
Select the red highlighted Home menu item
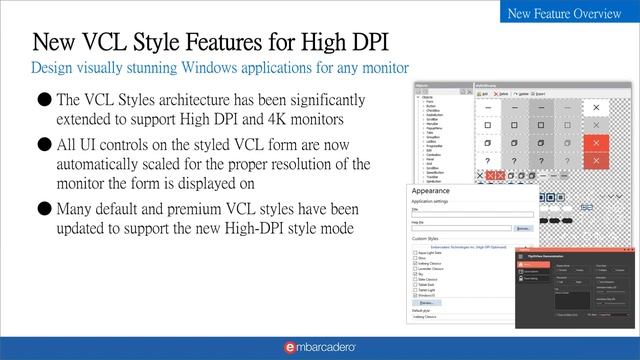point(533,265)
